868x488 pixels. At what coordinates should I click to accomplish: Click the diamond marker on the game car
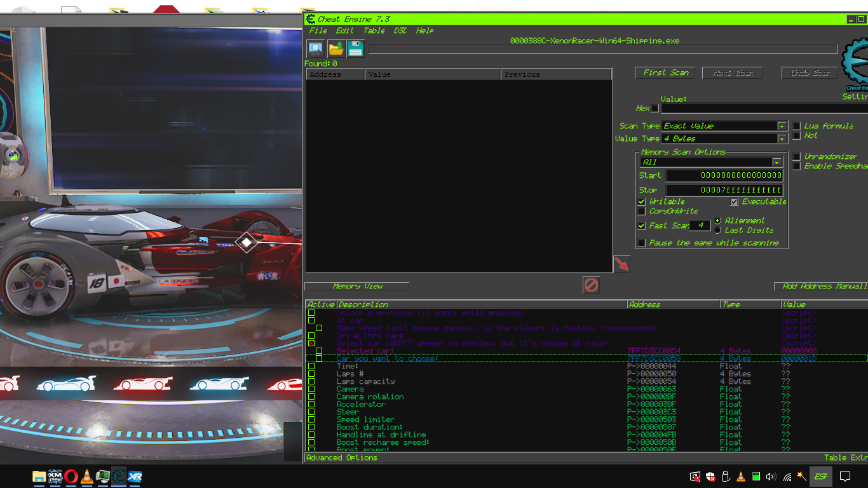[x=246, y=242]
